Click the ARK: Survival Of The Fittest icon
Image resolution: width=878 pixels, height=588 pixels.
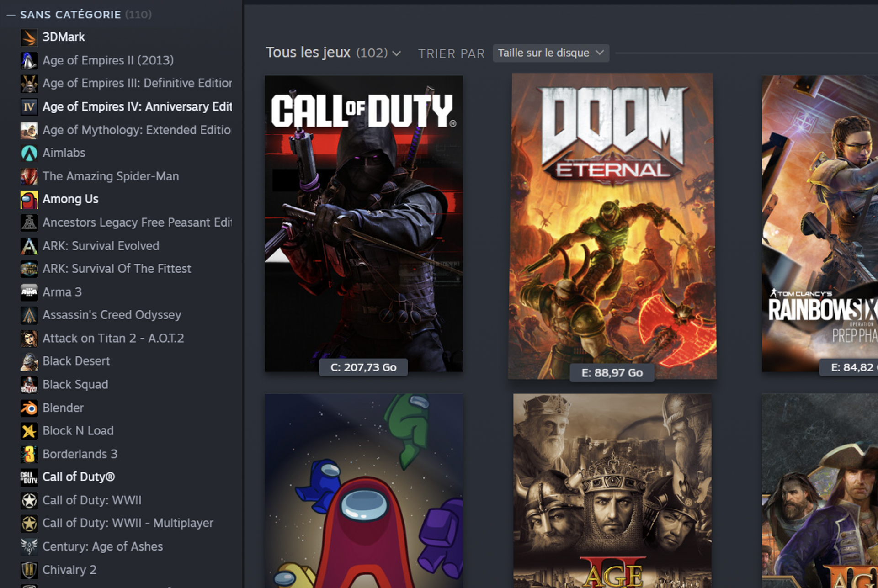(x=29, y=269)
